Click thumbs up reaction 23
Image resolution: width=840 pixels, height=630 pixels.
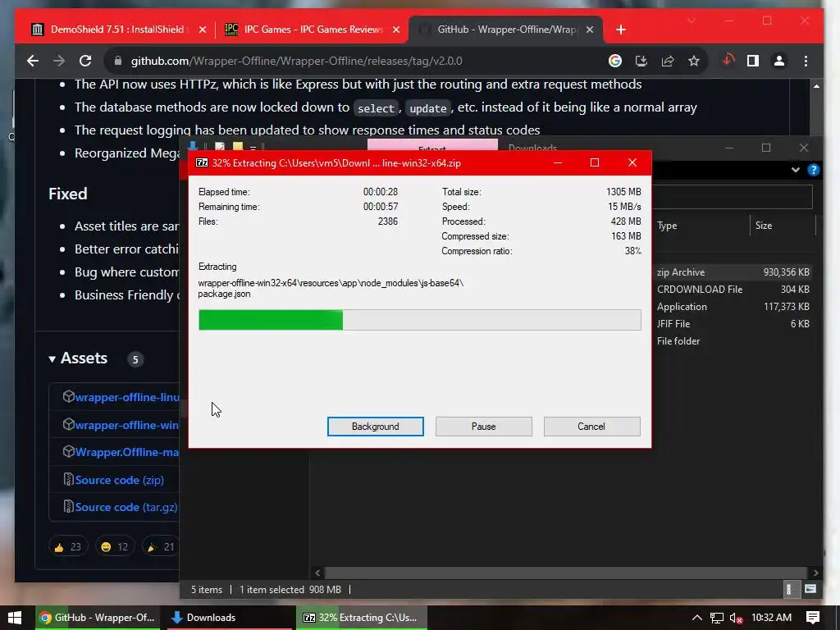pyautogui.click(x=68, y=546)
